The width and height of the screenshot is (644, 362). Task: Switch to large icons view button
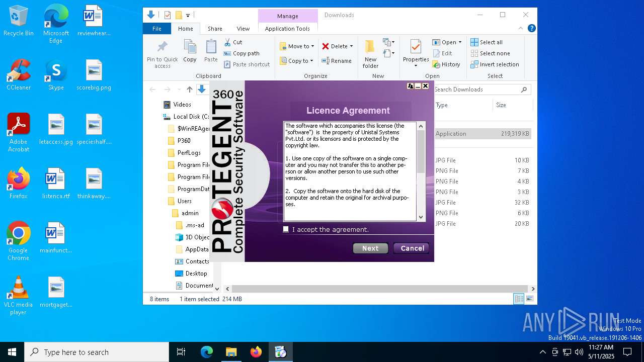pyautogui.click(x=530, y=299)
